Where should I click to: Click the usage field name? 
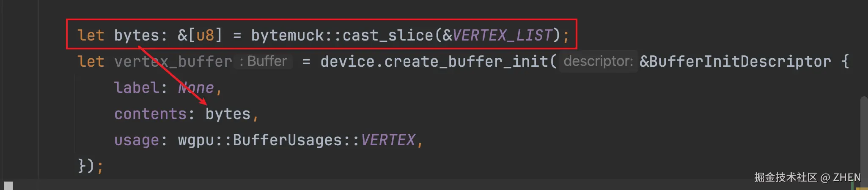[x=136, y=140]
